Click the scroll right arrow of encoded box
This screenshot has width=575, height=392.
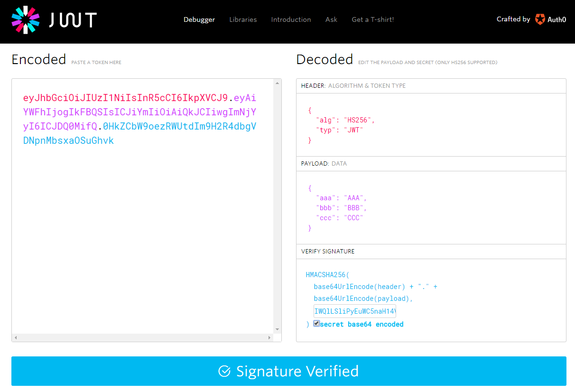point(269,338)
